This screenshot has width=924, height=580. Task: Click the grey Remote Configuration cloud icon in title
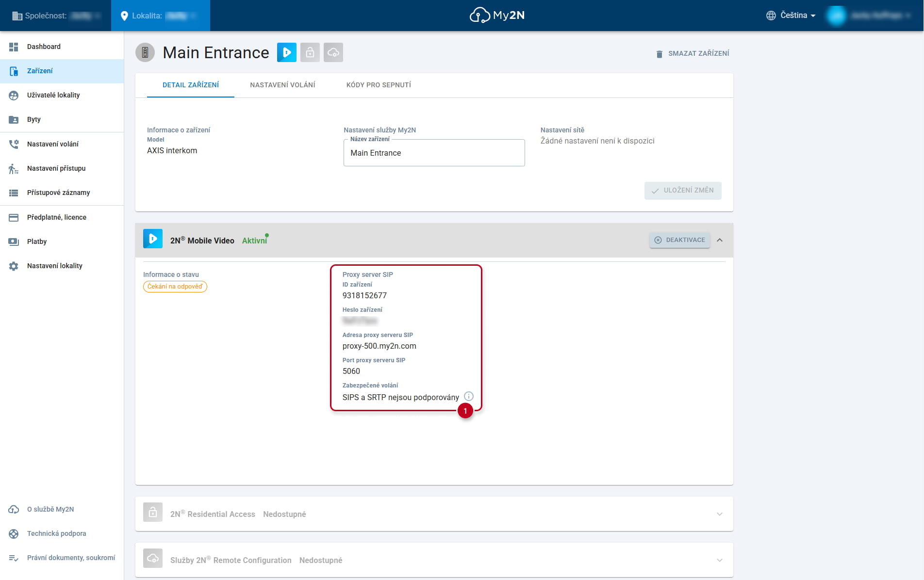tap(333, 52)
